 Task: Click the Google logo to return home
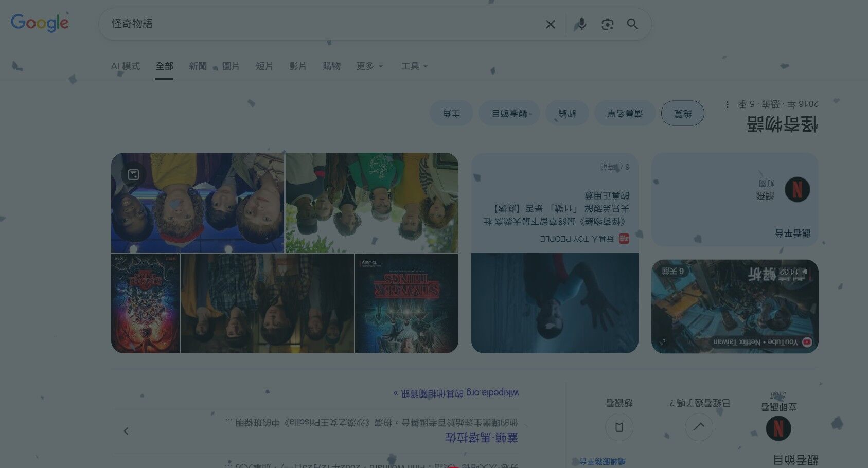[40, 22]
